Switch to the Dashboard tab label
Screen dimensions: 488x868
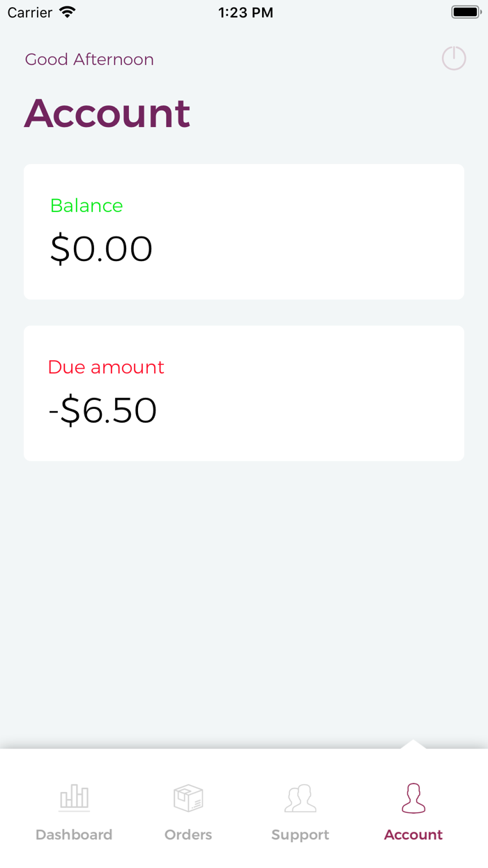[74, 835]
